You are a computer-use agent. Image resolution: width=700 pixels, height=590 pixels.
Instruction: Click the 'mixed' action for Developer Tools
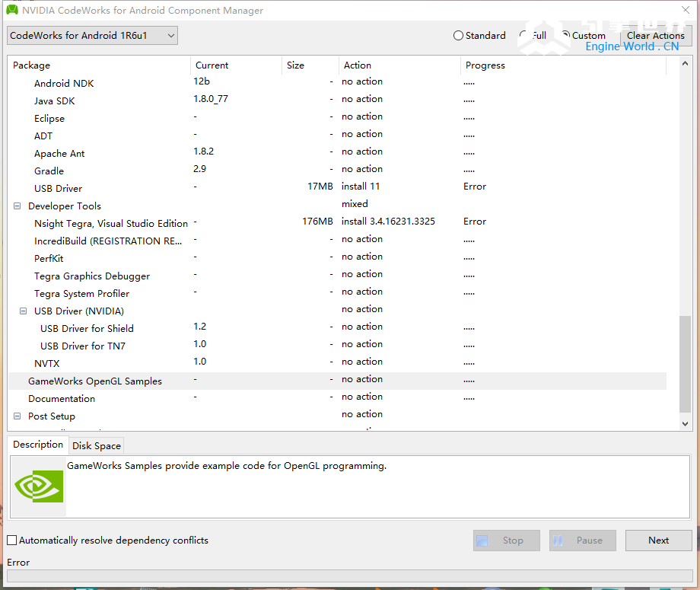[x=355, y=204]
